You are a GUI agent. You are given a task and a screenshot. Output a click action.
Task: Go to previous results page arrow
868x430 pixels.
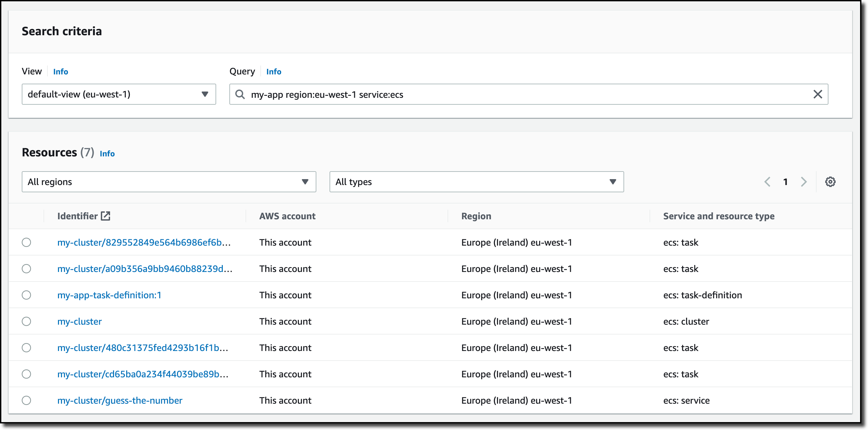[767, 182]
